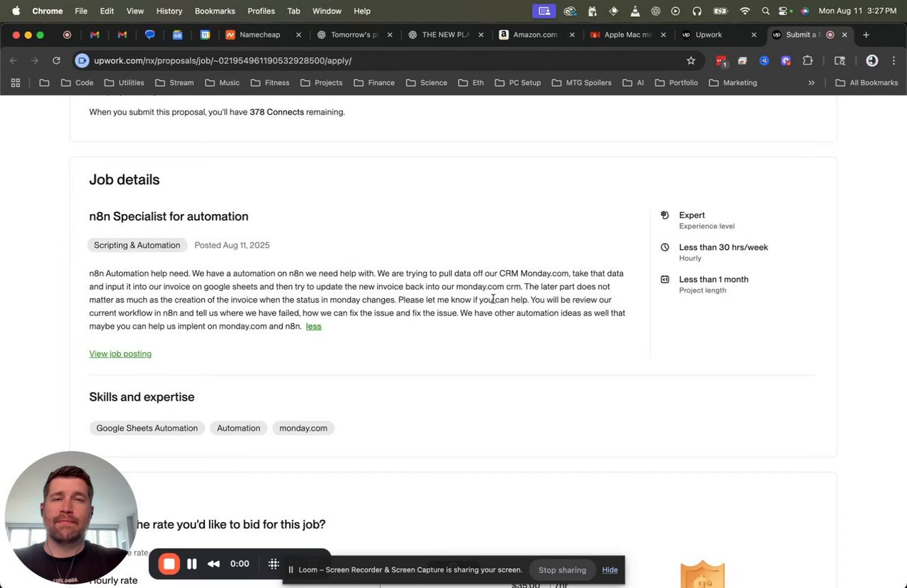
Task: Open macOS Control Center icon
Action: click(x=784, y=11)
